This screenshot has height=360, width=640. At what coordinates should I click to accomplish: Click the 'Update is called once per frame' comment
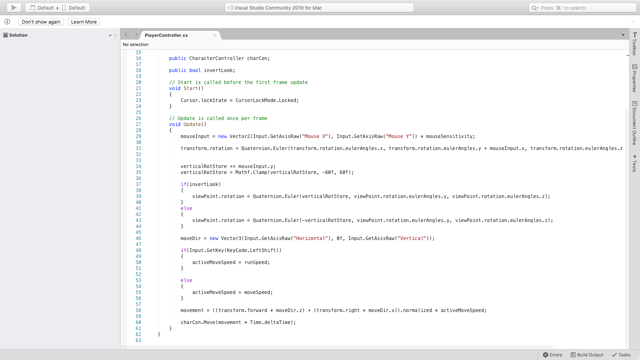pyautogui.click(x=218, y=118)
